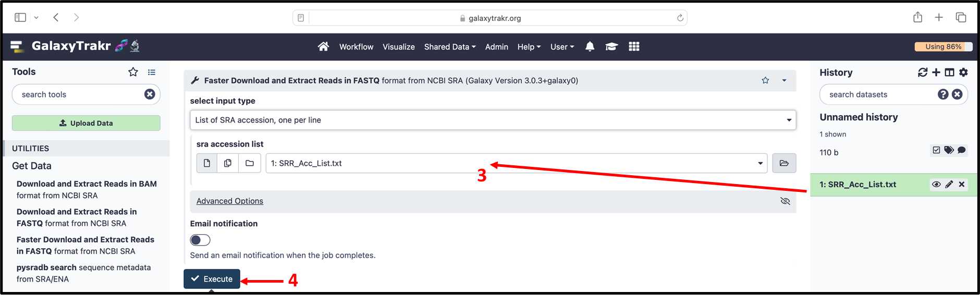Click storage usage bar Using 86%
This screenshot has height=304, width=980.
click(x=944, y=46)
